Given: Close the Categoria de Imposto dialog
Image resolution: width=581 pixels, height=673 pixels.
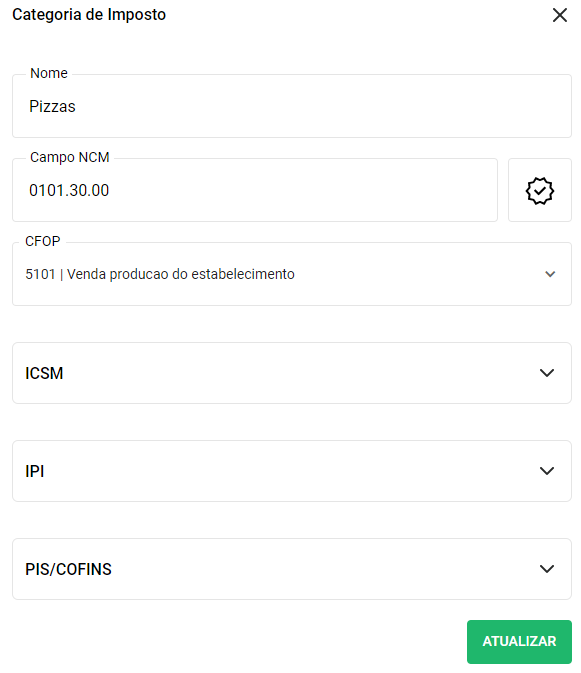Looking at the screenshot, I should pyautogui.click(x=560, y=15).
